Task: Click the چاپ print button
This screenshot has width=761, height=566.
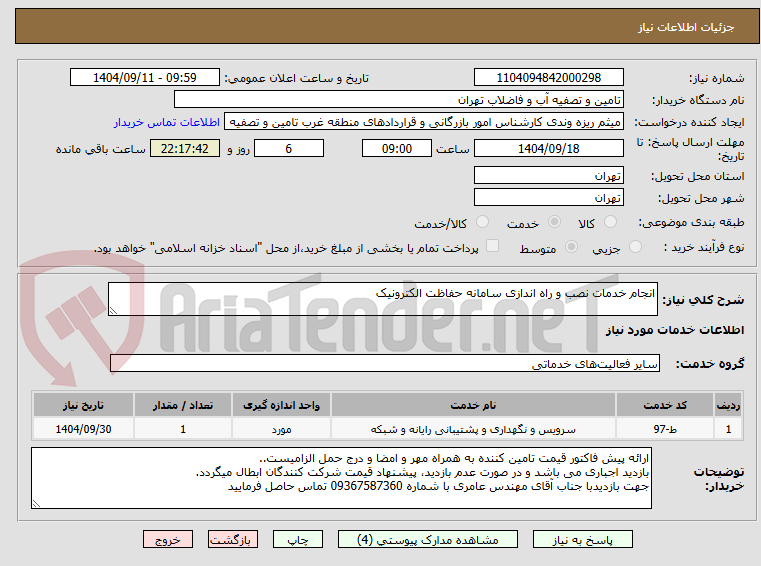Action: tap(298, 539)
